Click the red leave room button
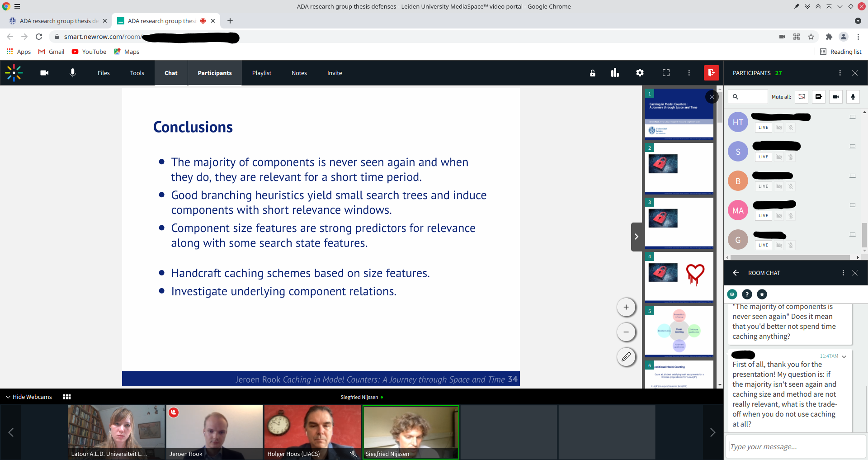868x460 pixels. [x=711, y=73]
